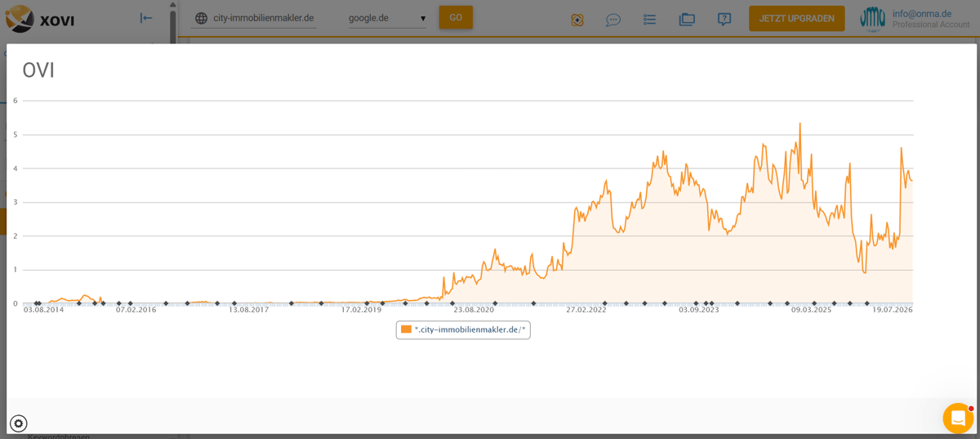Viewport: 980px width, 439px height.
Task: Open the task list icon
Action: pyautogui.click(x=650, y=19)
